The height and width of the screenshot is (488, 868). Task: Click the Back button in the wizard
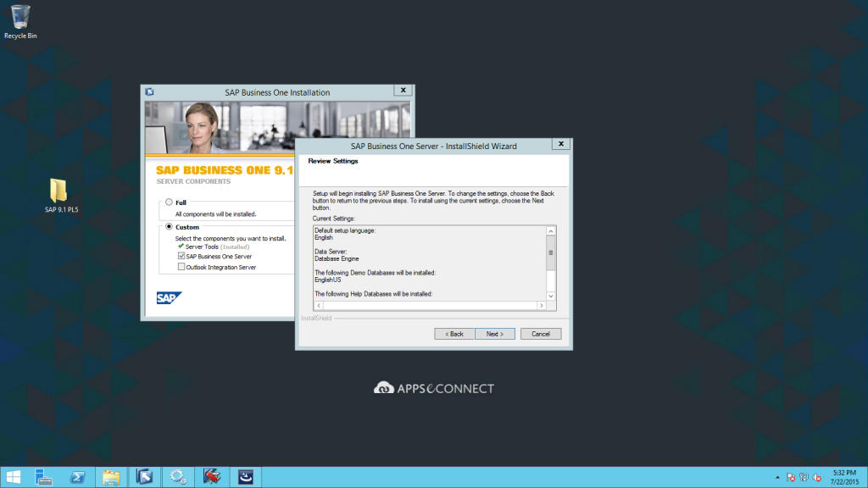tap(454, 334)
